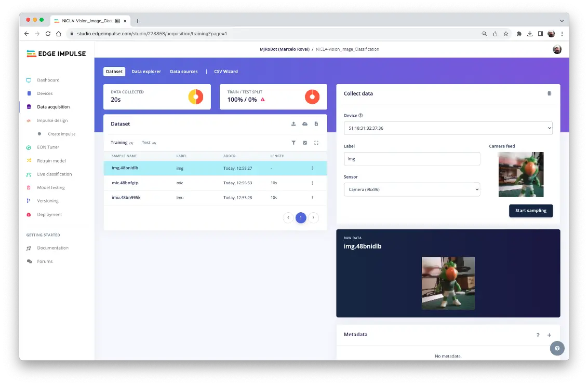Click the cloud export icon in Dataset panel
This screenshot has height=385, width=588.
click(305, 124)
